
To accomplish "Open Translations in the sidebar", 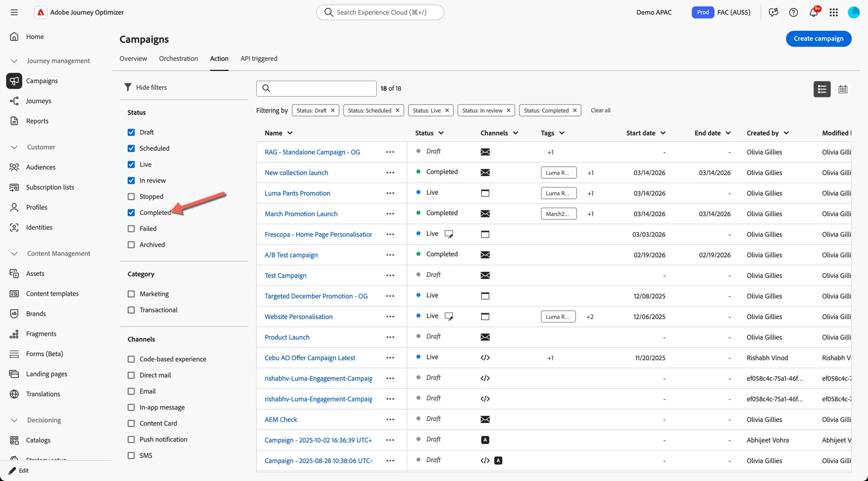I will [43, 394].
